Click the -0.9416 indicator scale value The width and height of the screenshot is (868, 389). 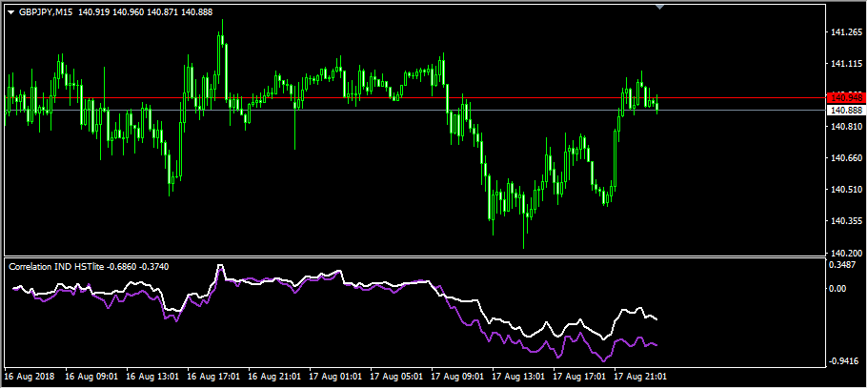(846, 360)
